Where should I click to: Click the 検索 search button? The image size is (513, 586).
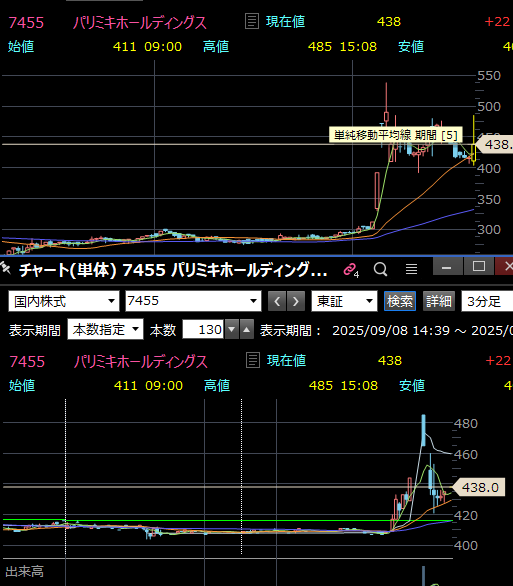point(400,301)
